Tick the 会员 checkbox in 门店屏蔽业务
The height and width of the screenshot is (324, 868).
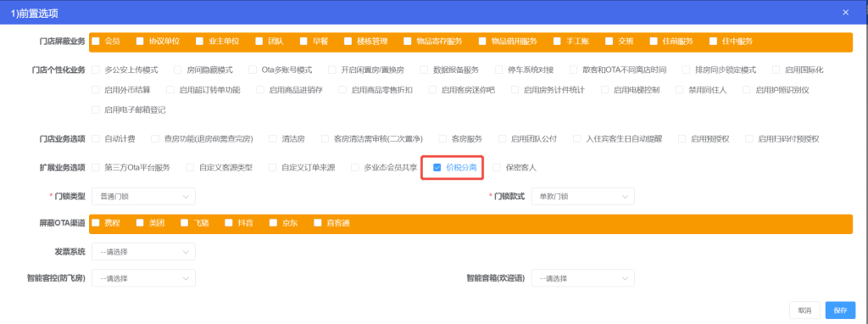pos(96,41)
